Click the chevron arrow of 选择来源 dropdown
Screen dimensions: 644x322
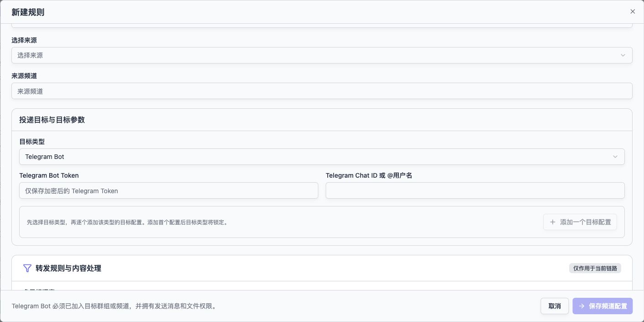[623, 55]
